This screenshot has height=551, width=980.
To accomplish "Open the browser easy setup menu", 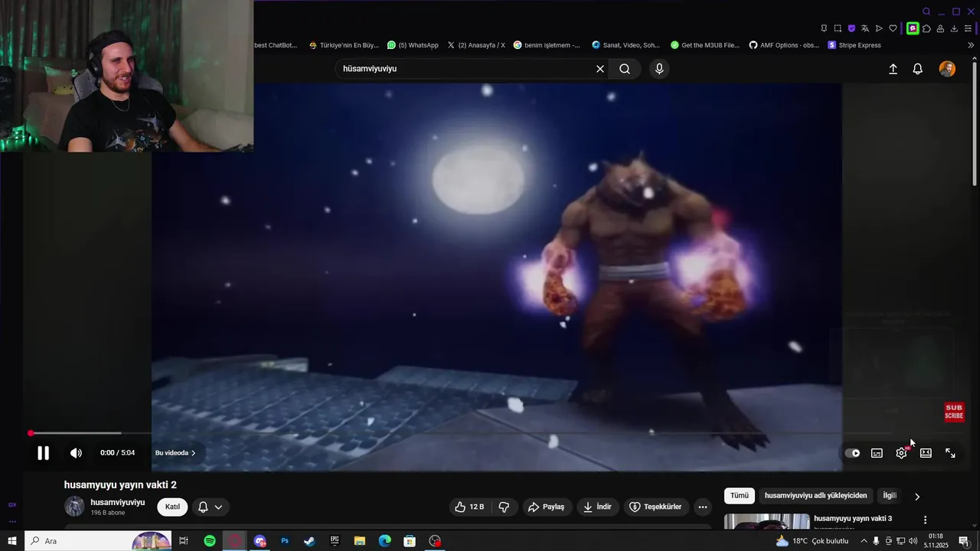I will click(x=968, y=28).
